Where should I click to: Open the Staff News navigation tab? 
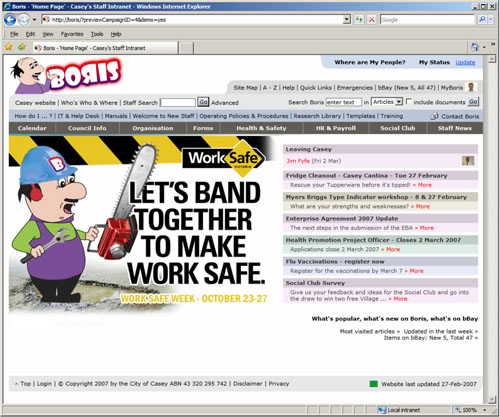(455, 128)
